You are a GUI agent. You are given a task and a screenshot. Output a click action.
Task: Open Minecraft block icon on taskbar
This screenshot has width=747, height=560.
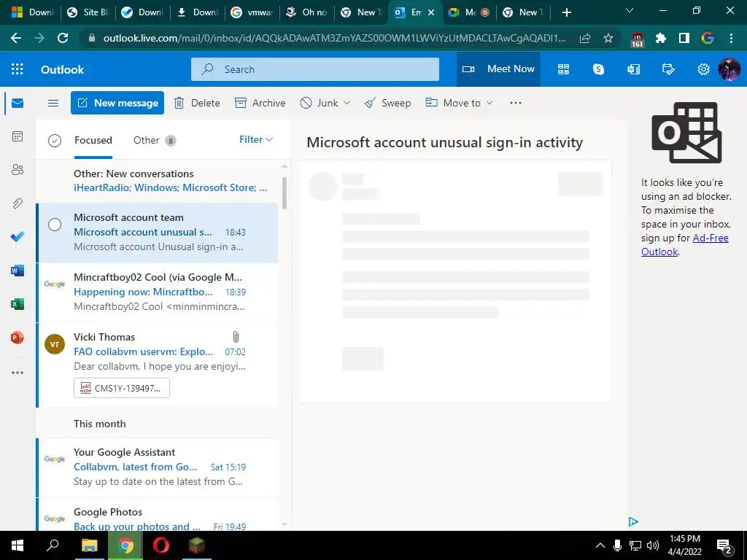tap(197, 545)
